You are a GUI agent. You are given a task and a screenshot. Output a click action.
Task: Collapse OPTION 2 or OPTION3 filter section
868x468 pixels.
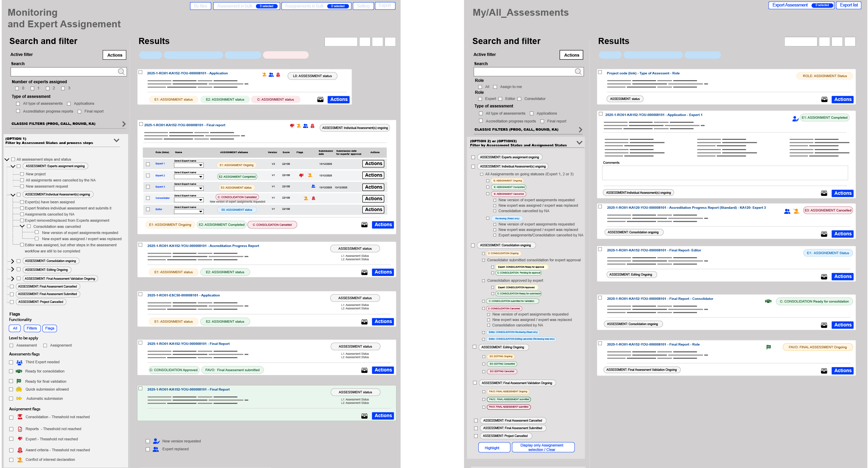tap(579, 143)
